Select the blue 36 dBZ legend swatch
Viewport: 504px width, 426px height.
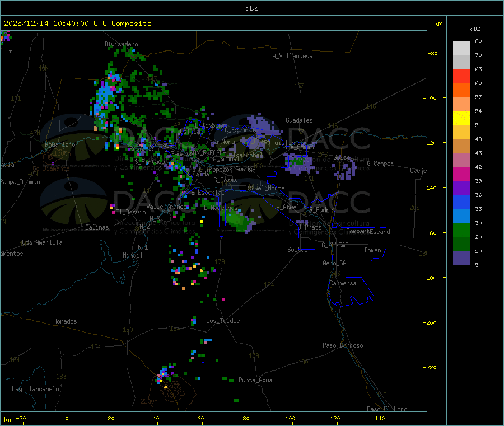[461, 202]
